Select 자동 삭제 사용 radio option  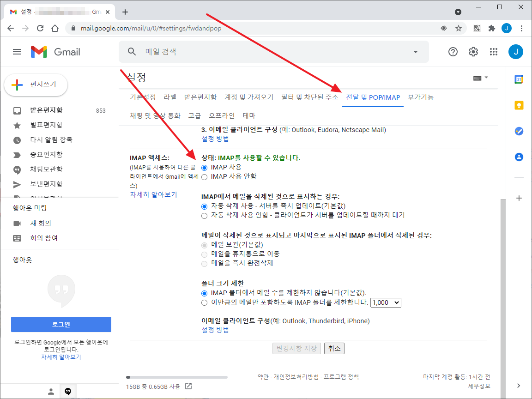[x=204, y=206]
